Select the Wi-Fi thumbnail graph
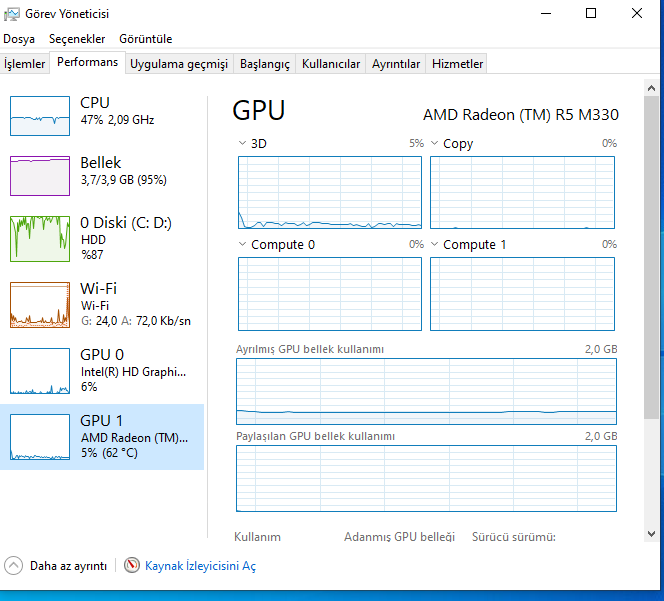 click(40, 305)
